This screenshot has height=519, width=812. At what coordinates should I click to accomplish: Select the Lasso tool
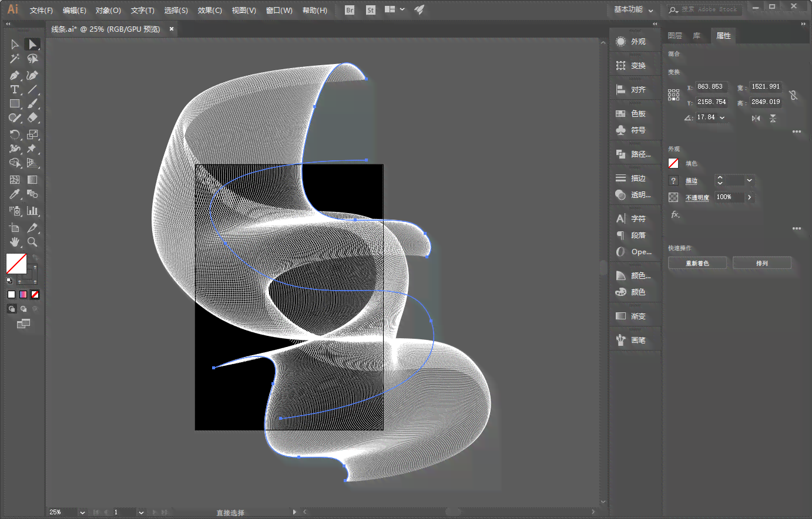[33, 59]
